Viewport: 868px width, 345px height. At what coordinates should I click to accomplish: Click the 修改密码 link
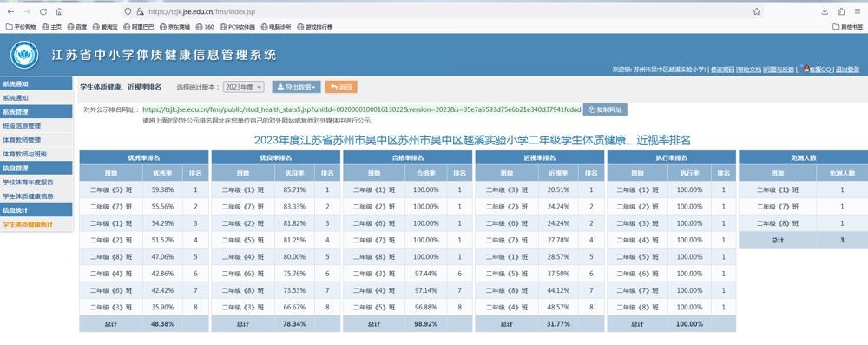[x=722, y=70]
